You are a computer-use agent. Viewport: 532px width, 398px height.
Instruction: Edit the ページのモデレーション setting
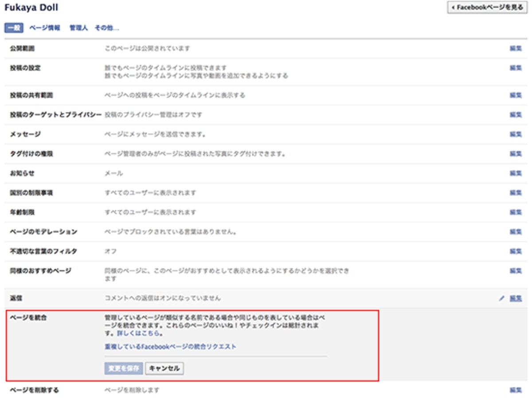pyautogui.click(x=516, y=232)
